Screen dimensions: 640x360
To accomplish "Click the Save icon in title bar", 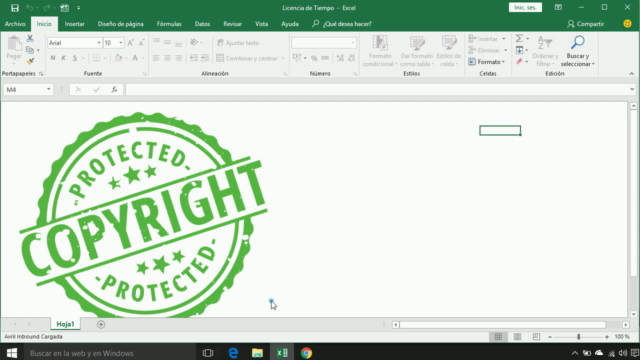I will [15, 8].
